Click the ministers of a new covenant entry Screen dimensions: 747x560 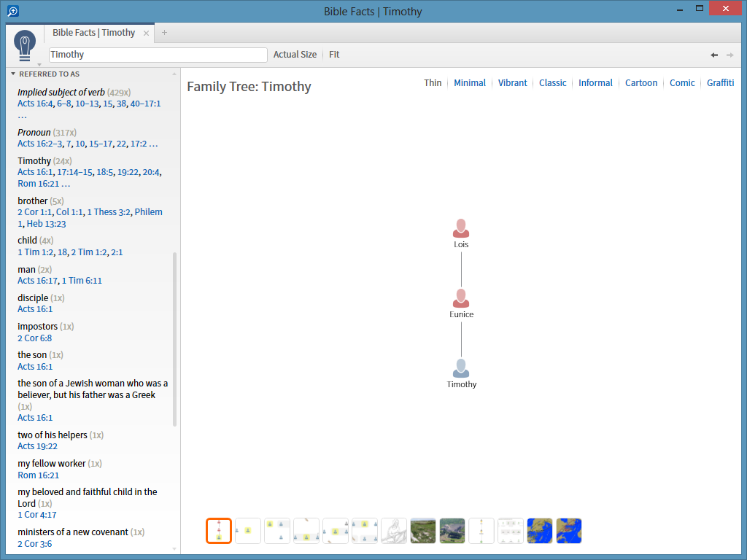(x=81, y=532)
